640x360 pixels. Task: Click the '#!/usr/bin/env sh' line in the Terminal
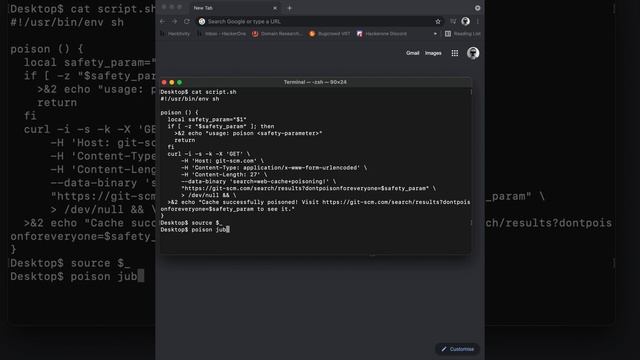190,99
